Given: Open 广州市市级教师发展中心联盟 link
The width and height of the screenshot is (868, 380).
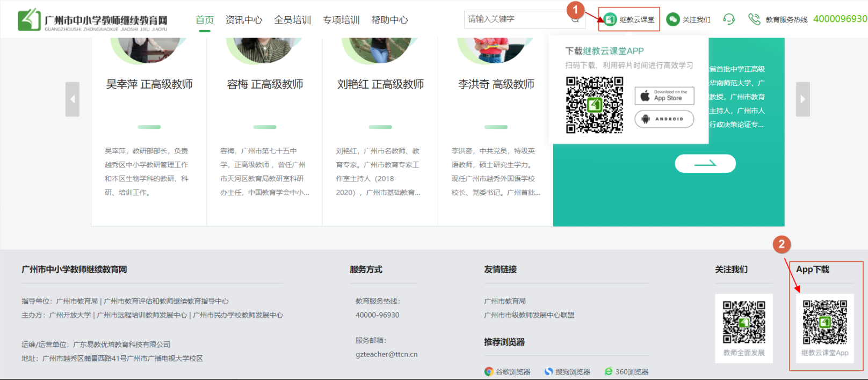Looking at the screenshot, I should 529,315.
